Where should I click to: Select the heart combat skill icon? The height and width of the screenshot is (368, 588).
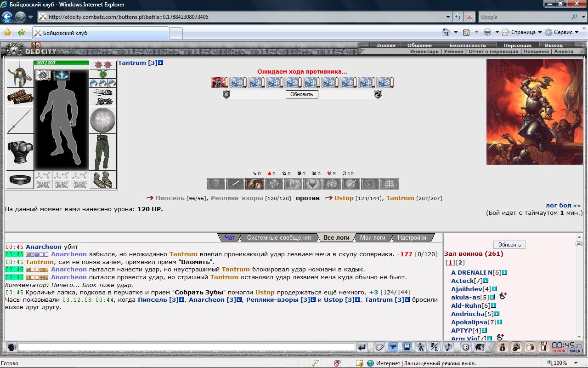pos(312,184)
